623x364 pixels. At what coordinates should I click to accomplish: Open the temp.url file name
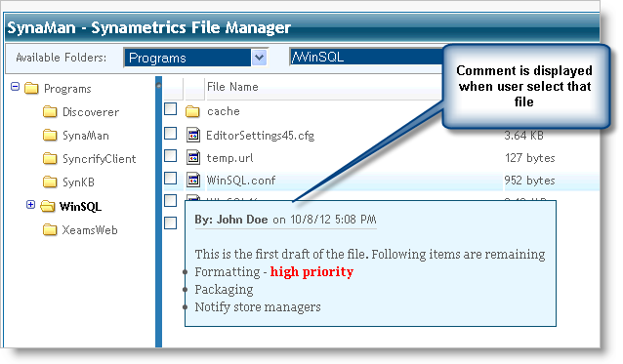click(x=229, y=158)
